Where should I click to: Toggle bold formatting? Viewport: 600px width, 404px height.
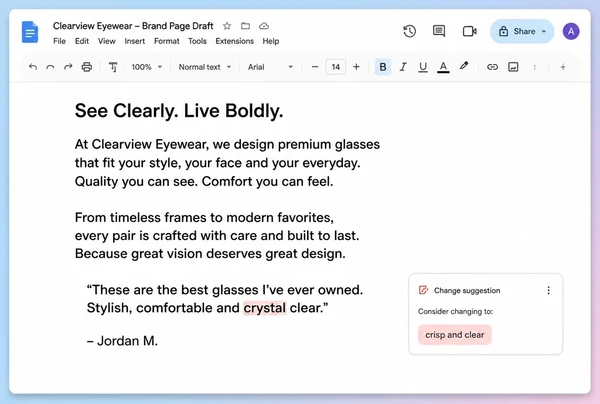click(383, 67)
